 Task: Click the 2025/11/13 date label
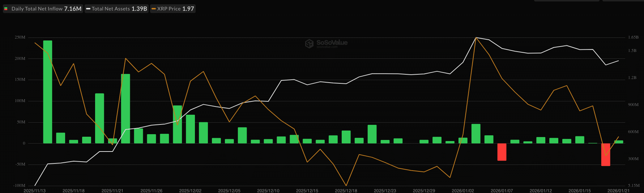pos(35,190)
